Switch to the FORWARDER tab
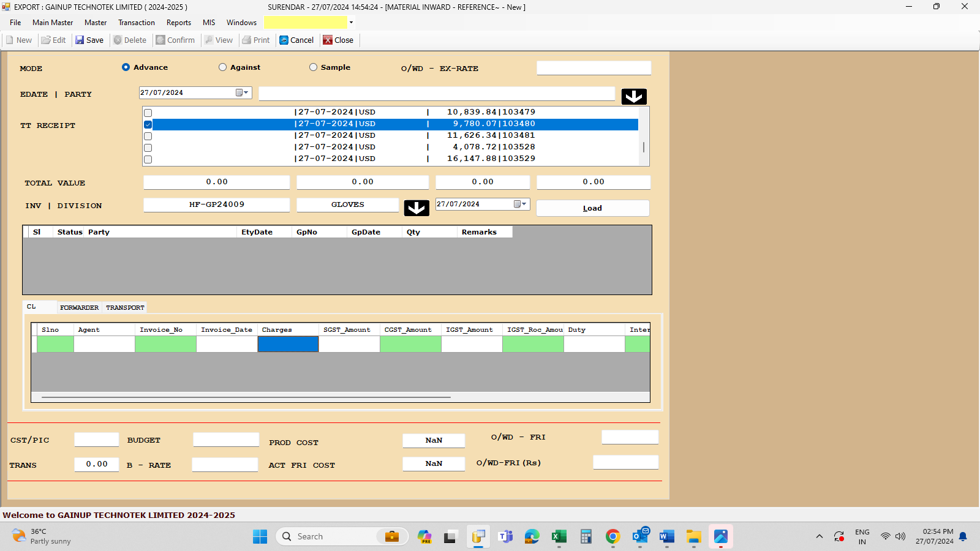This screenshot has height=551, width=980. point(79,307)
